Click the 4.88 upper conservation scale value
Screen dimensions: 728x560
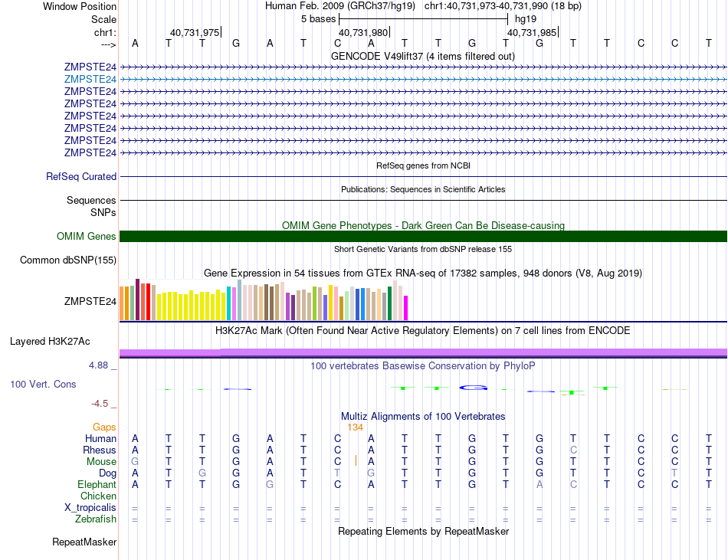(98, 365)
